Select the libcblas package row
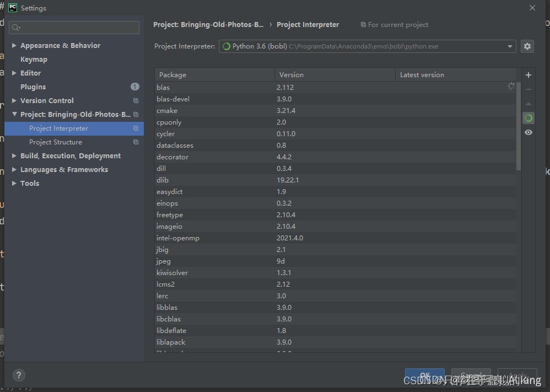The image size is (550, 392). (335, 319)
